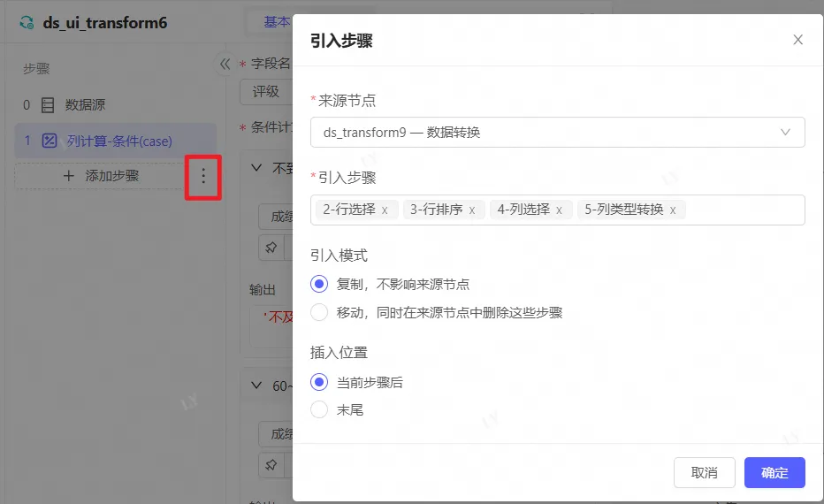Viewport: 824px width, 504px height.
Task: Remove the 3-行排序 tag
Action: 472,210
